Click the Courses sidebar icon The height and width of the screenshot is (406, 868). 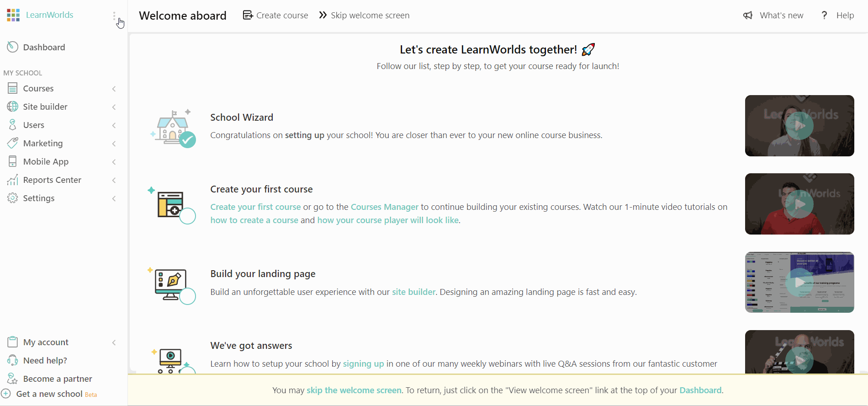(x=13, y=88)
